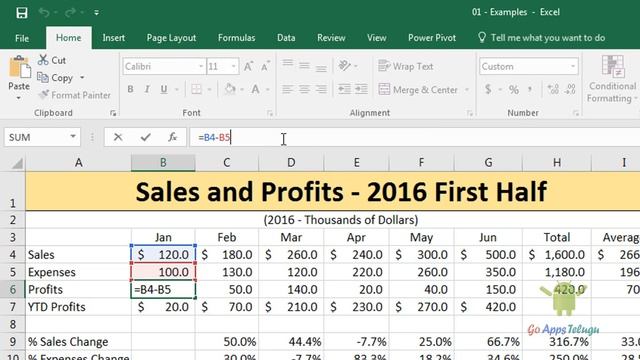Click Increase Decimal icon
Viewport: 640px width, 360px height.
click(553, 89)
